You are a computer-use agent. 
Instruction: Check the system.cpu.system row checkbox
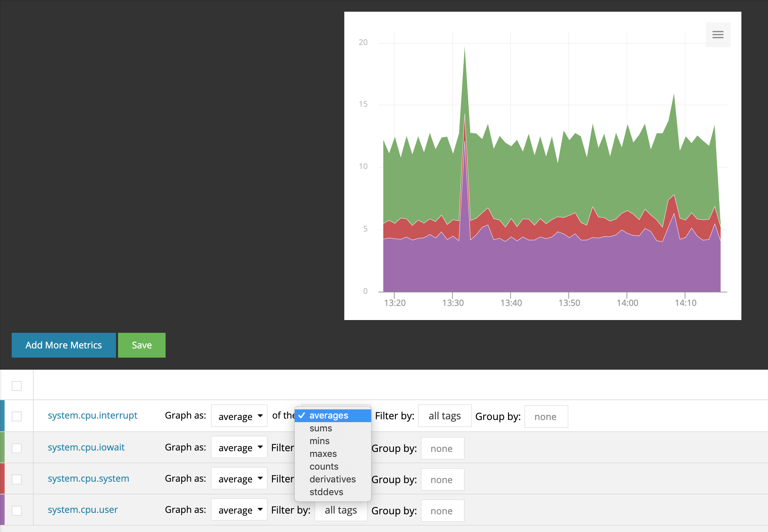(x=17, y=479)
